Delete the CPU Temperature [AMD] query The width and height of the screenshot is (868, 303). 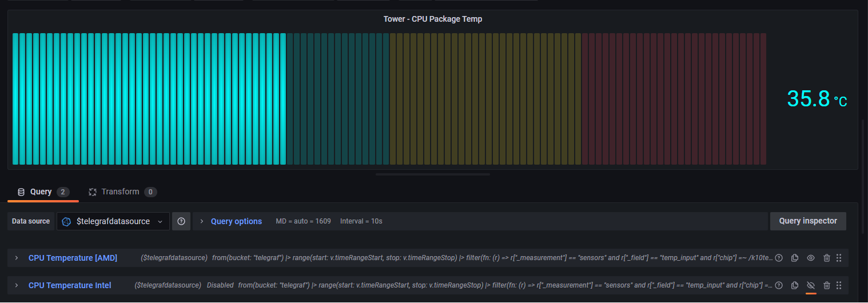(826, 258)
